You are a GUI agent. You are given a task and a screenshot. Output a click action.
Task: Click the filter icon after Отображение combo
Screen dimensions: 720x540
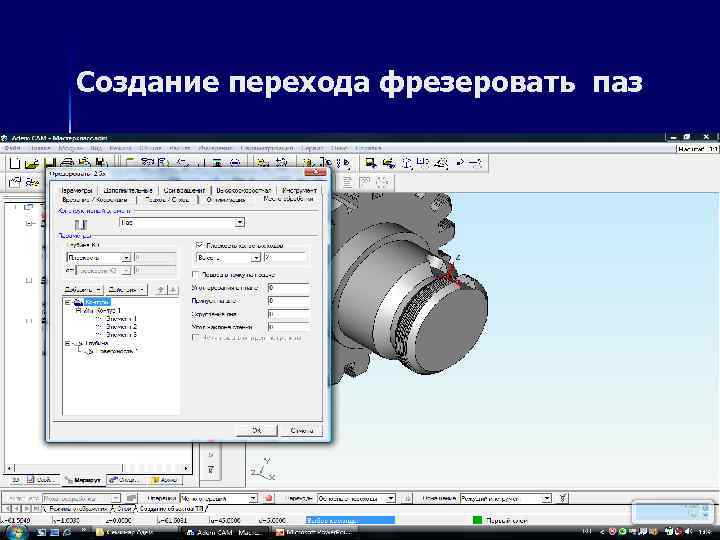click(x=563, y=498)
